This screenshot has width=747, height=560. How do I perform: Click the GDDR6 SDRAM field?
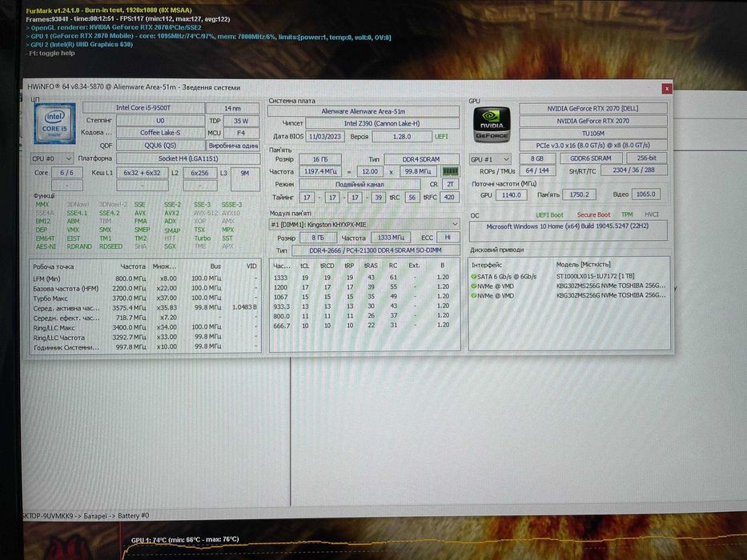click(x=591, y=158)
